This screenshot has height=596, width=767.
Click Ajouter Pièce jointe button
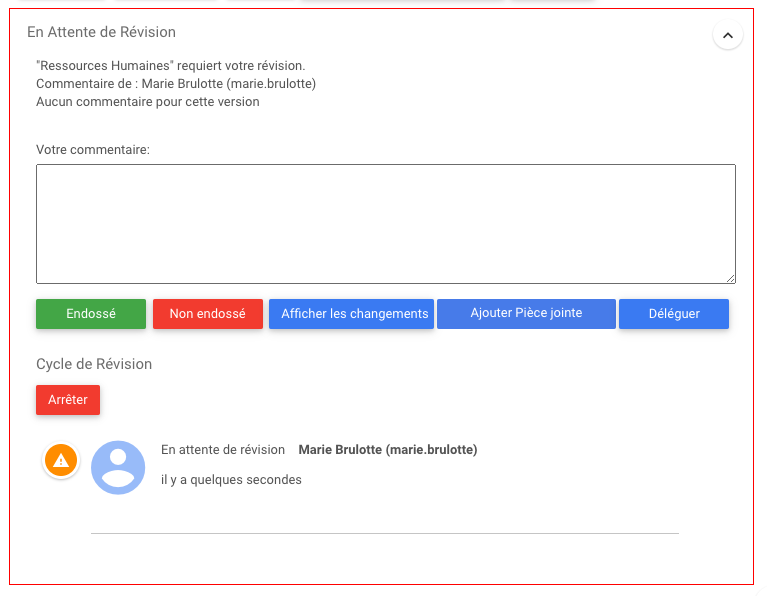[526, 314]
